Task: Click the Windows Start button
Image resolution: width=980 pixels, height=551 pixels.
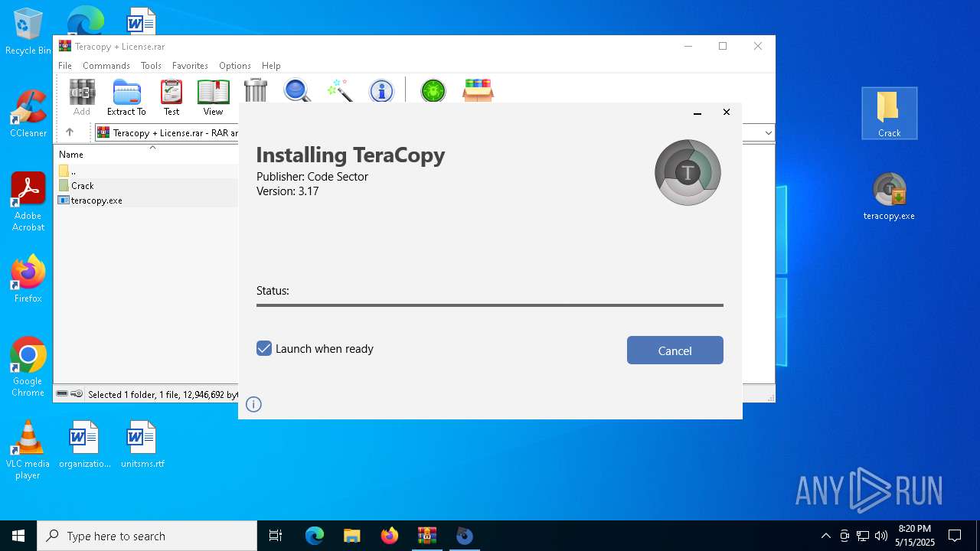Action: [18, 536]
